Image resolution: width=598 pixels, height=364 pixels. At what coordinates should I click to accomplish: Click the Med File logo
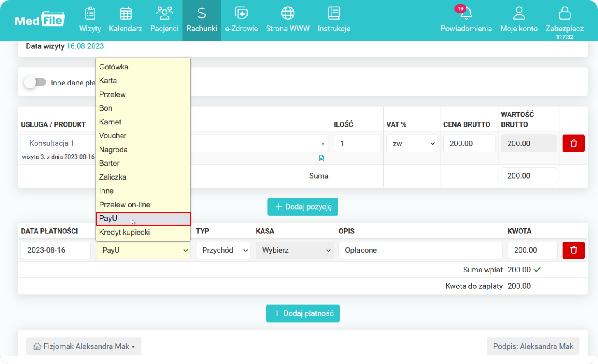pos(39,20)
